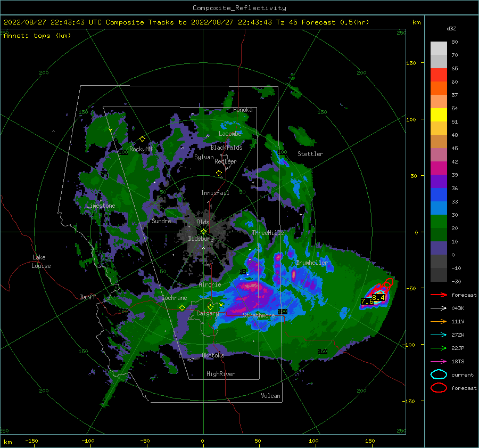Click the Blackfalds city label
This screenshot has height=448, width=479.
point(226,148)
